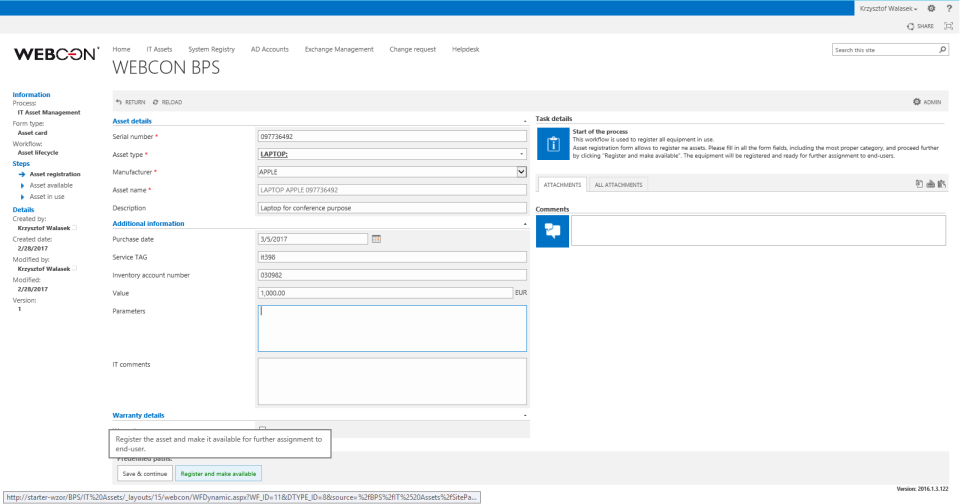Collapse the Asset details section

point(525,121)
